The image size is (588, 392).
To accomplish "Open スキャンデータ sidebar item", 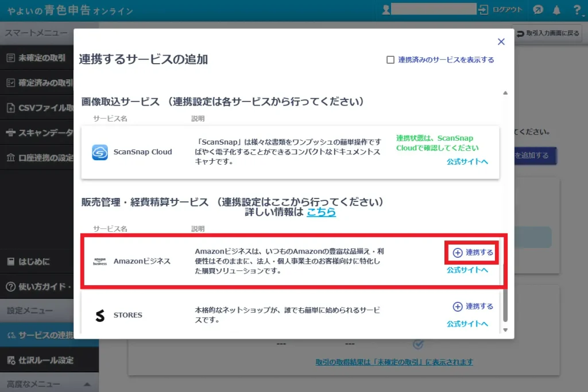I will tap(37, 133).
